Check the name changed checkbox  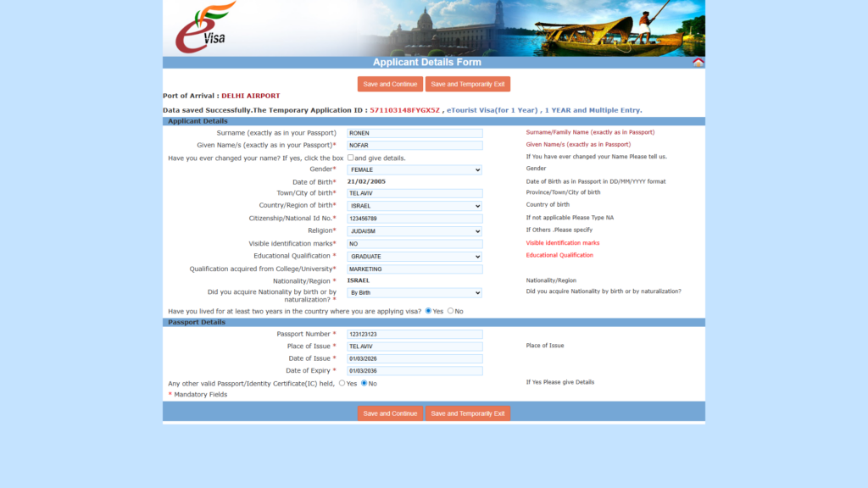(351, 158)
